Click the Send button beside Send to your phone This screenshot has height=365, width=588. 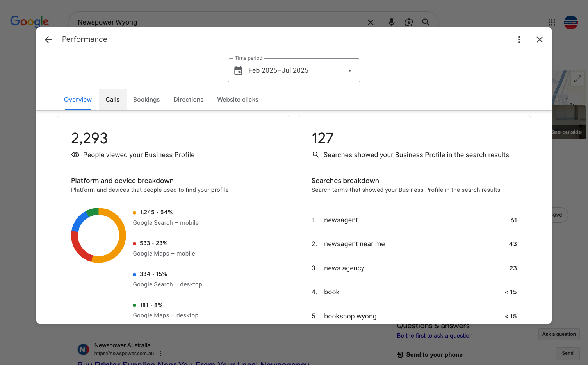point(568,353)
